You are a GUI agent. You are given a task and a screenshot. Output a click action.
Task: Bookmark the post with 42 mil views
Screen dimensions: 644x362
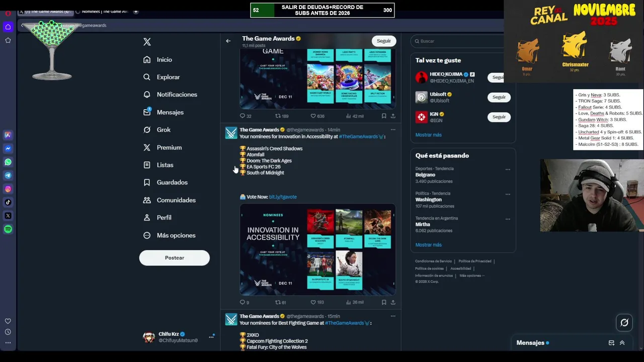tap(384, 116)
